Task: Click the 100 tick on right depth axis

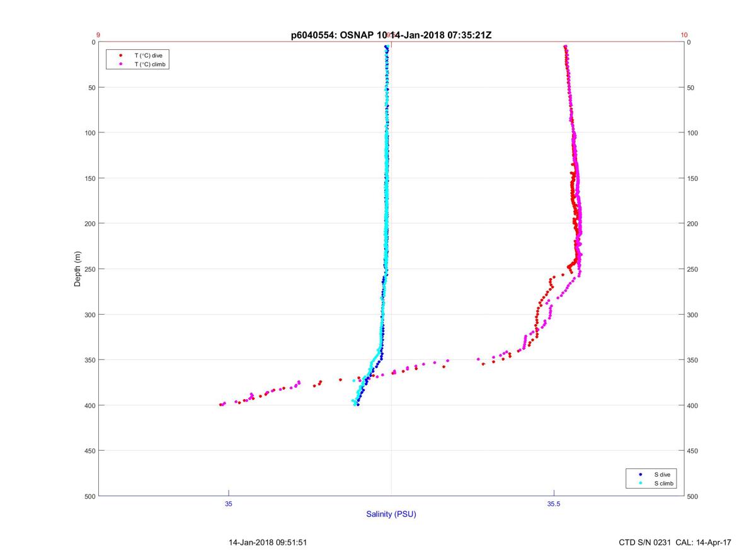Action: pos(693,133)
